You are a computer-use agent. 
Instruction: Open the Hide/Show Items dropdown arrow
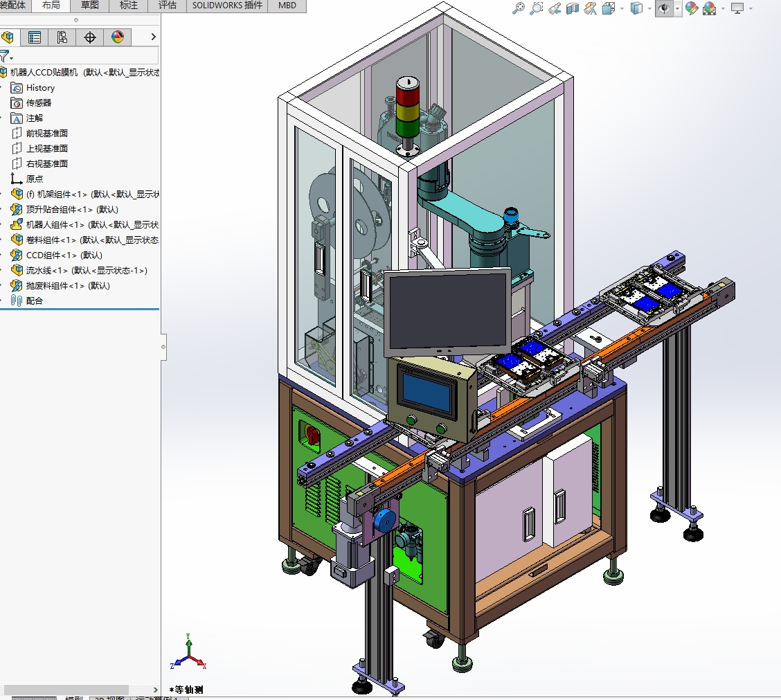coord(677,8)
